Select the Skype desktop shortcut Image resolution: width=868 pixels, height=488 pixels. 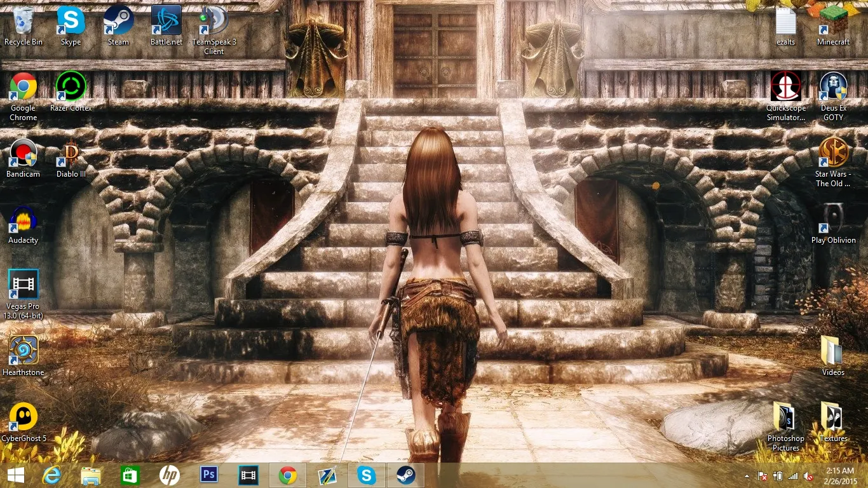click(x=71, y=26)
